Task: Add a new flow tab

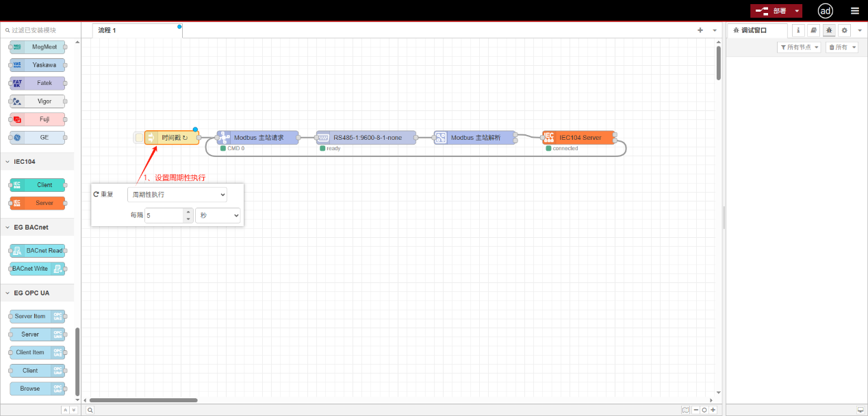Action: [x=700, y=30]
